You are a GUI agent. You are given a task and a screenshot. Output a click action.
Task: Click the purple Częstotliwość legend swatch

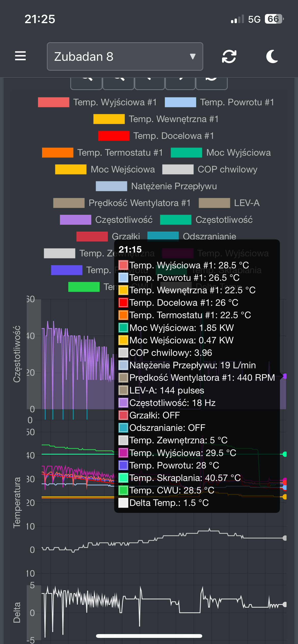coord(75,220)
